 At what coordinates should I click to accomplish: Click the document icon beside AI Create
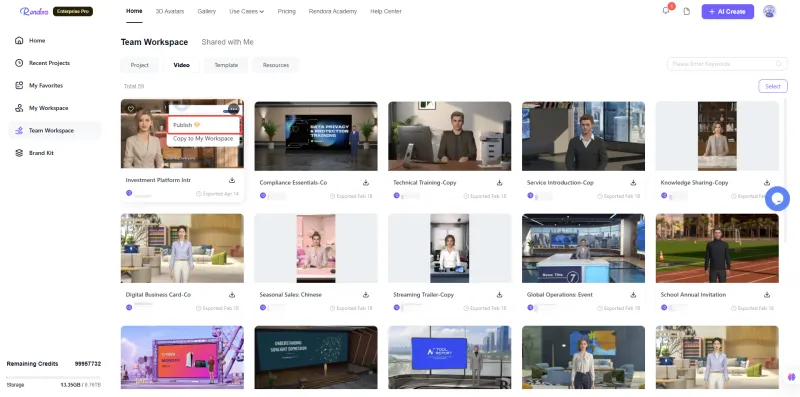point(687,11)
